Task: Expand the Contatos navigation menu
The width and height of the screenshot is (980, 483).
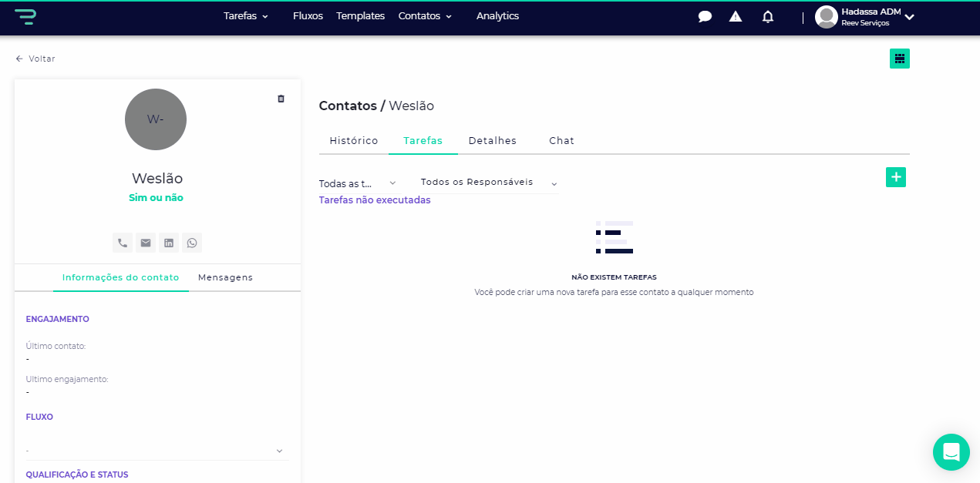Action: pyautogui.click(x=425, y=16)
